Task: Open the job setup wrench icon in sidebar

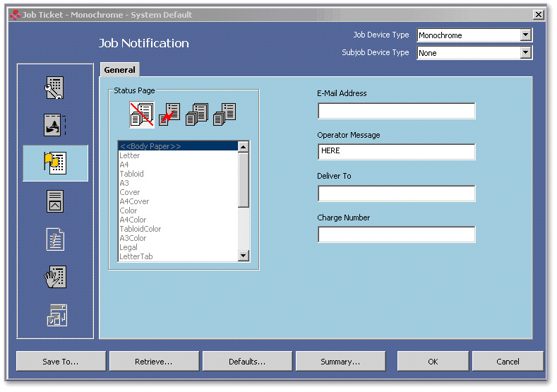Action: click(55, 87)
